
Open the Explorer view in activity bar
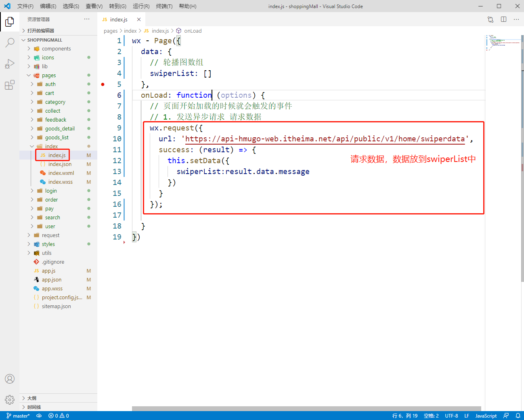click(x=10, y=22)
